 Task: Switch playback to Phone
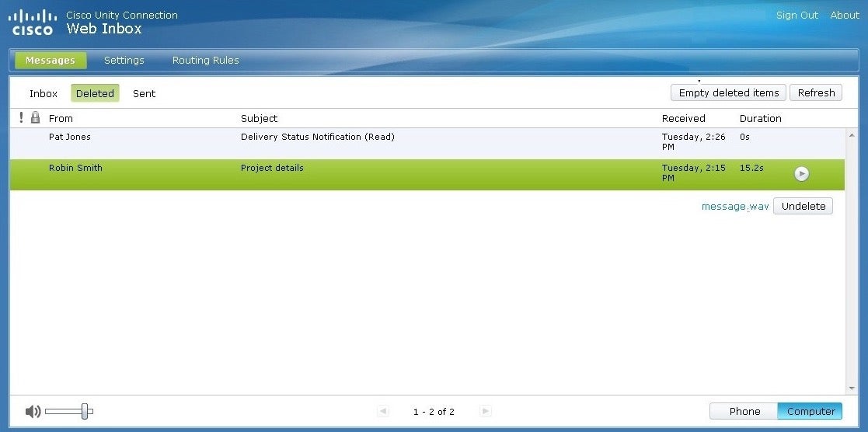744,411
